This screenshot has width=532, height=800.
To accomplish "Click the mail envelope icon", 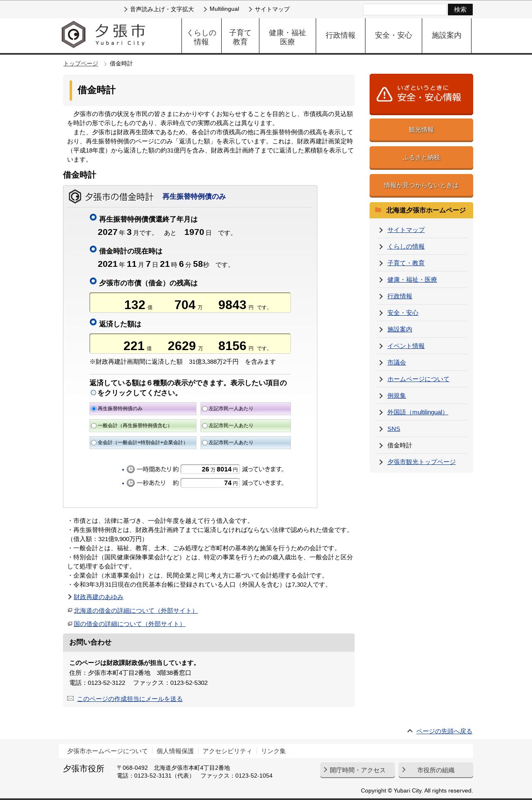I will coord(70,698).
